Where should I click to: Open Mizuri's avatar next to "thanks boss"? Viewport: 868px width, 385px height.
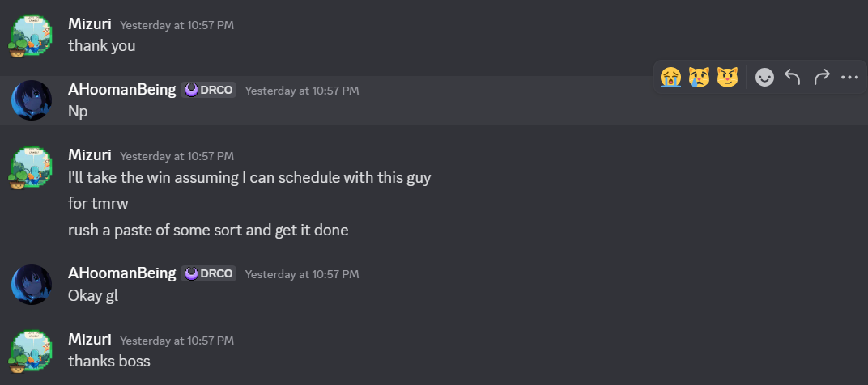pos(32,351)
